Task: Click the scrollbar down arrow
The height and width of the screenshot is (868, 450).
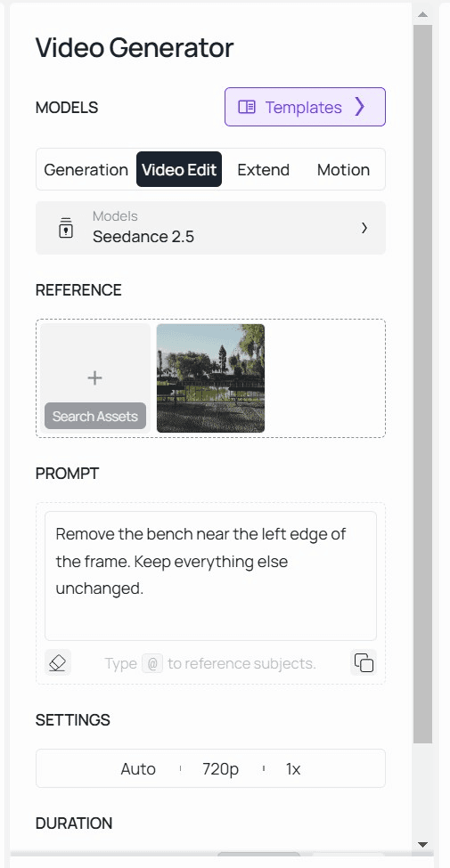Action: 423,845
